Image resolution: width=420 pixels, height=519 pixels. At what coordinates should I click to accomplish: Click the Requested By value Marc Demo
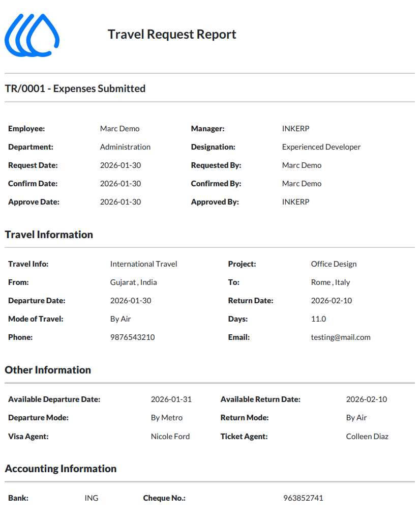302,165
